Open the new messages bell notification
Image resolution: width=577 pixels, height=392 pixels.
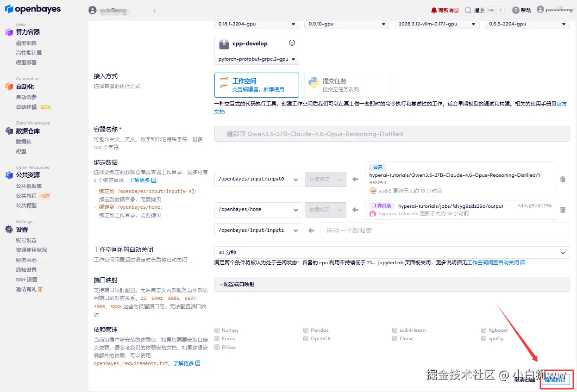pos(433,10)
